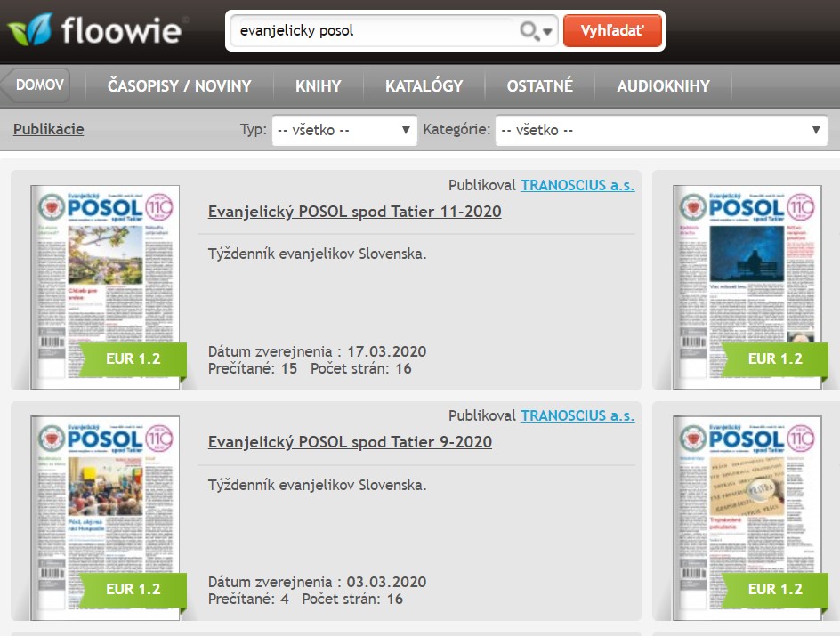The image size is (840, 636).
Task: Select the publication date 03.03.2020 text
Action: pos(387,582)
